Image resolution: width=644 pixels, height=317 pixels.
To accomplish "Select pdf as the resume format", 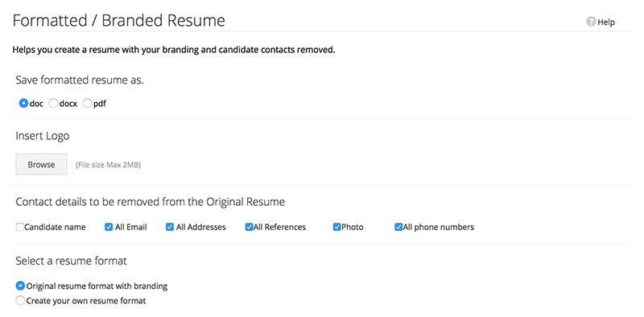I will point(87,104).
